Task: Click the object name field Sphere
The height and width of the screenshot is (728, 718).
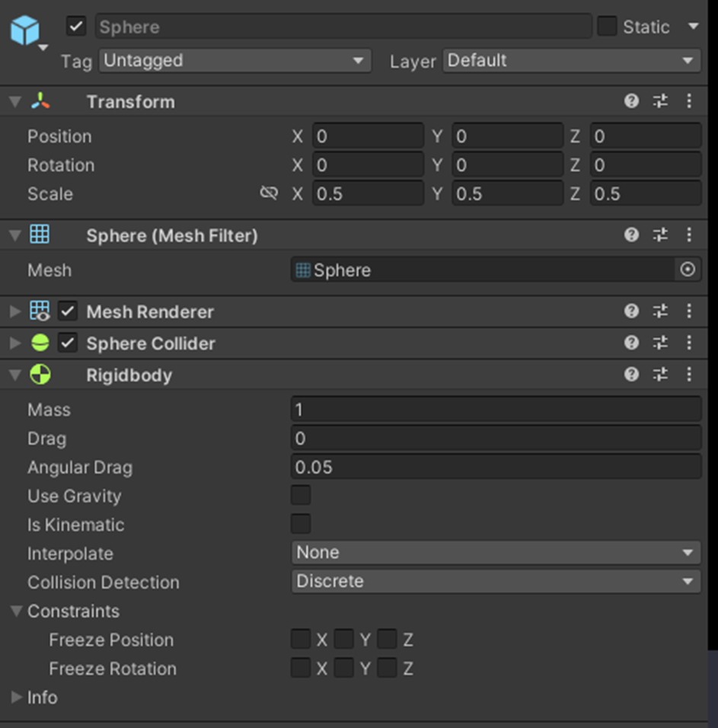Action: point(343,27)
